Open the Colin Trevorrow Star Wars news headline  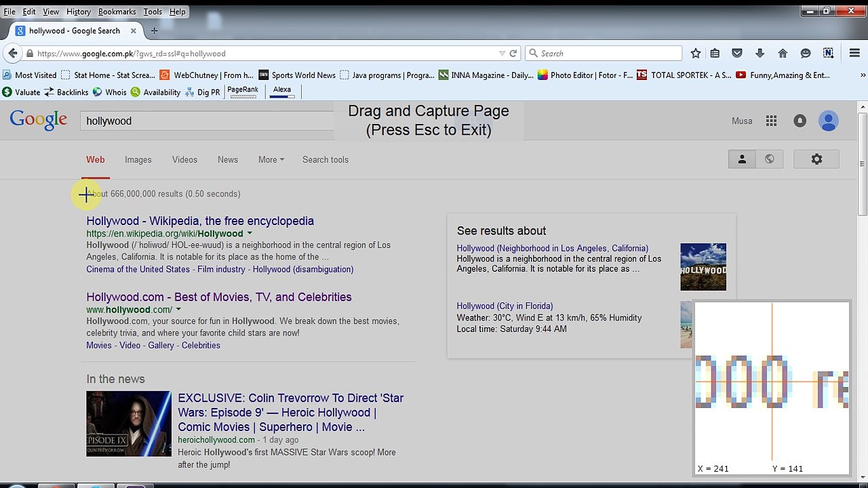291,412
